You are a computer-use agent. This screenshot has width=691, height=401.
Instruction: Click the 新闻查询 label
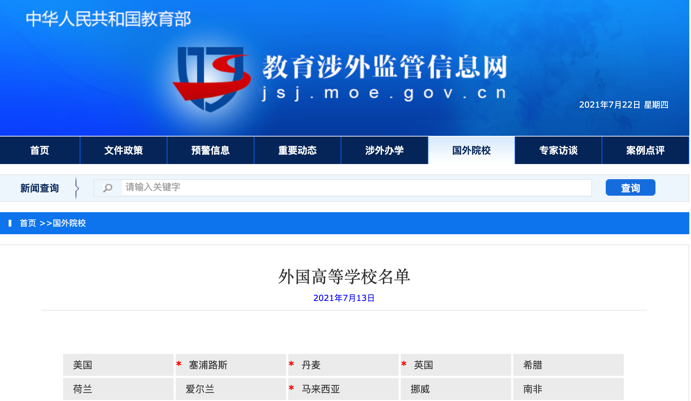(40, 188)
